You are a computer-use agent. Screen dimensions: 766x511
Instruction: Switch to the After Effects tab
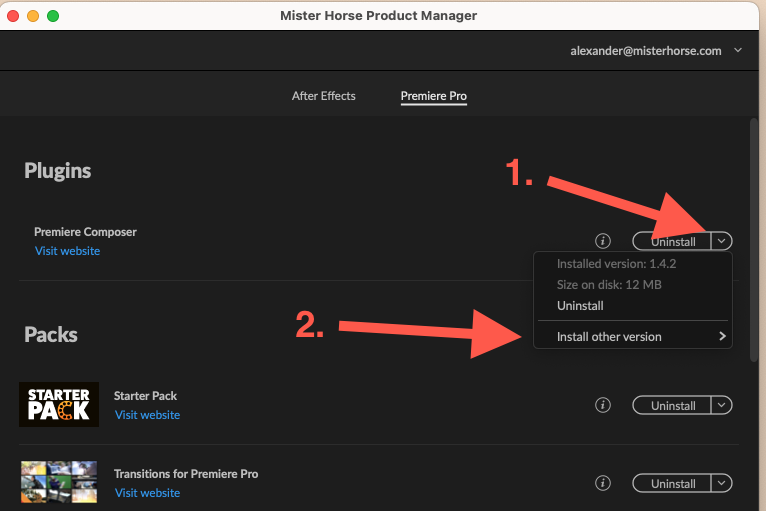tap(323, 96)
